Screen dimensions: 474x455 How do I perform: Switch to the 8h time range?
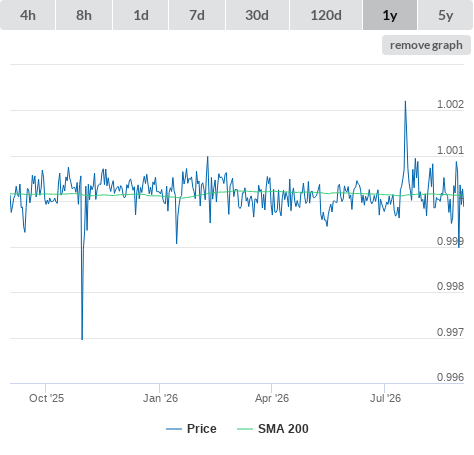(x=84, y=15)
